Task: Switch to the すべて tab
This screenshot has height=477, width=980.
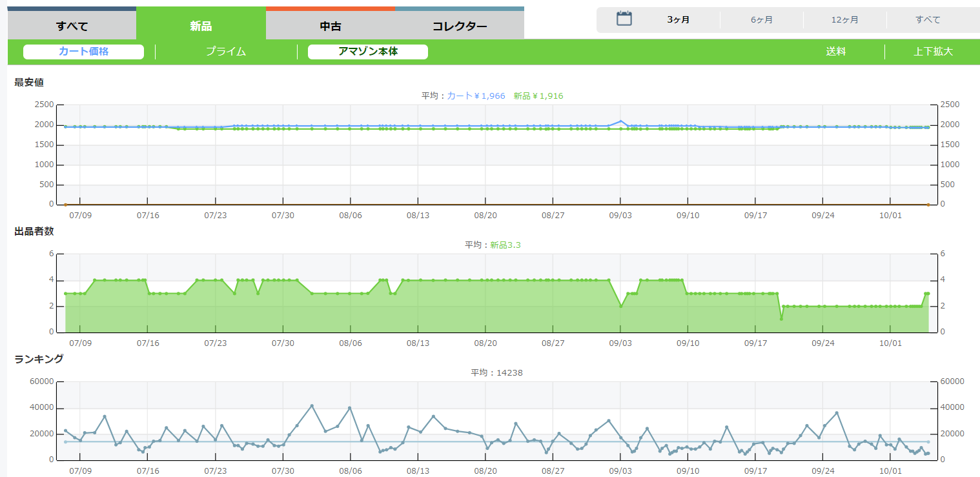Action: (72, 26)
